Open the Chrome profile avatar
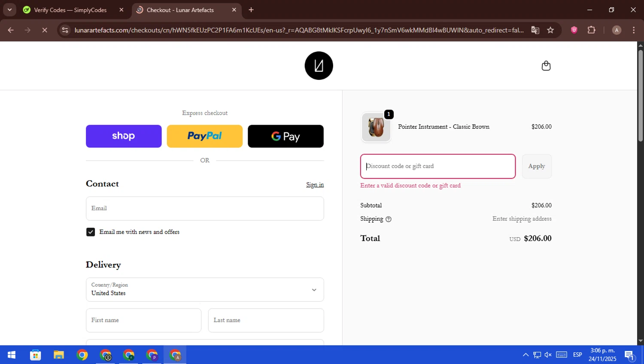The height and width of the screenshot is (364, 644). pos(617,30)
